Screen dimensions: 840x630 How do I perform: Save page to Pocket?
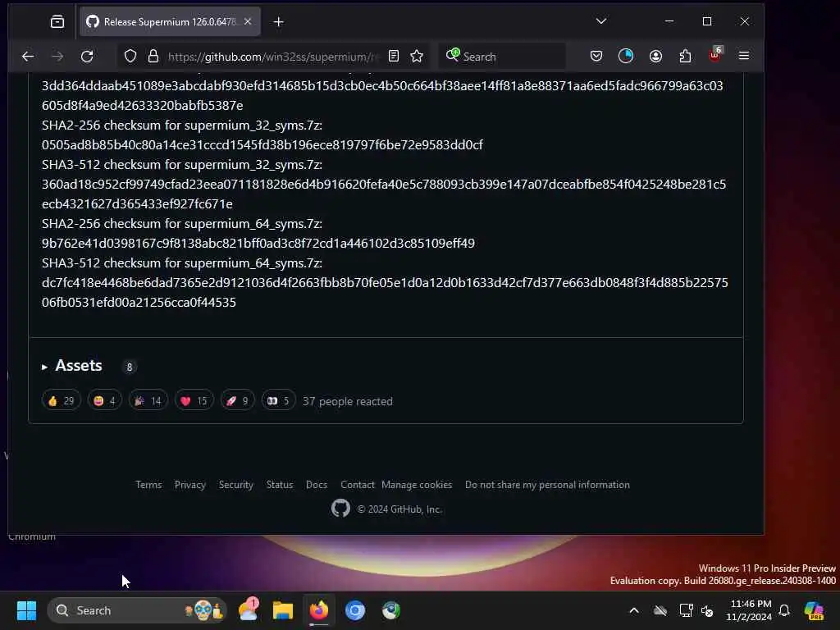pos(596,57)
